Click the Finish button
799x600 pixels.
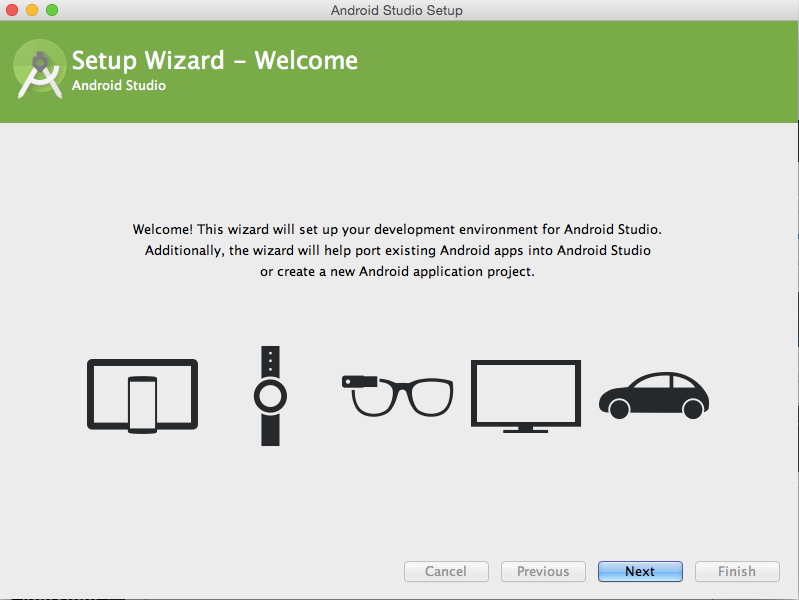pos(737,571)
